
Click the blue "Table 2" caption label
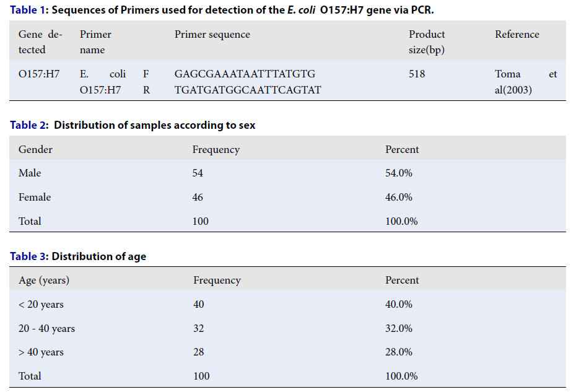[28, 125]
